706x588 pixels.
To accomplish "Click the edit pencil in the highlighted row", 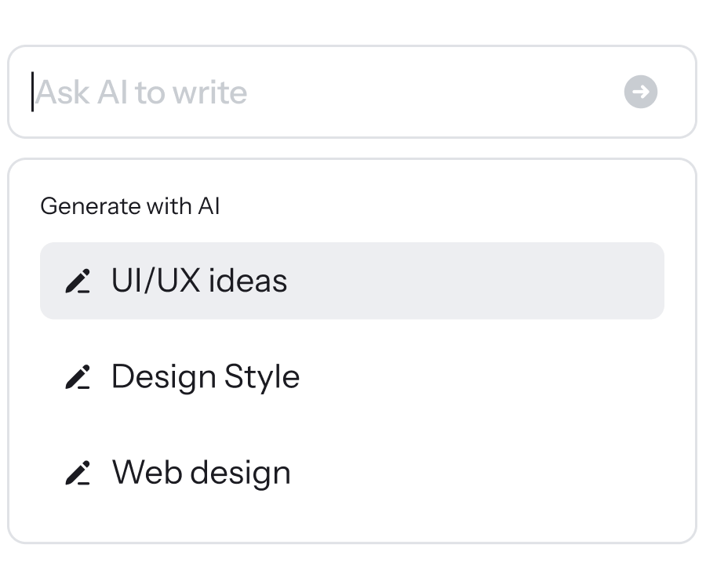I will (78, 281).
